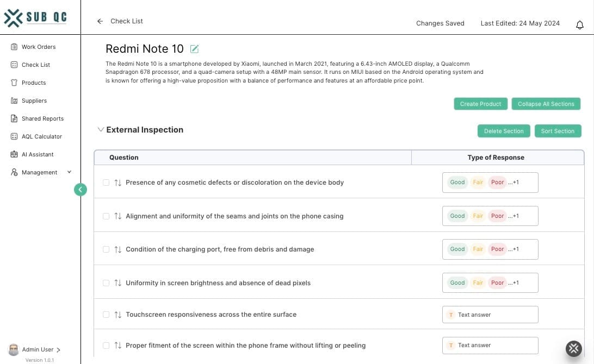This screenshot has width=594, height=364.
Task: Open Text answer dropdown for touchscreen responsiveness
Action: pyautogui.click(x=490, y=315)
